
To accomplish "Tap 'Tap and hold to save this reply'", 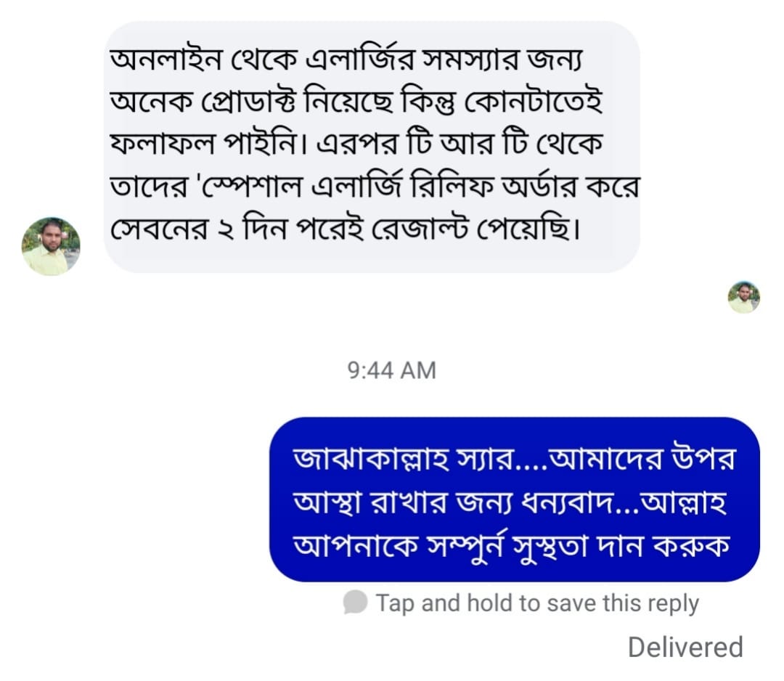I will tap(537, 603).
